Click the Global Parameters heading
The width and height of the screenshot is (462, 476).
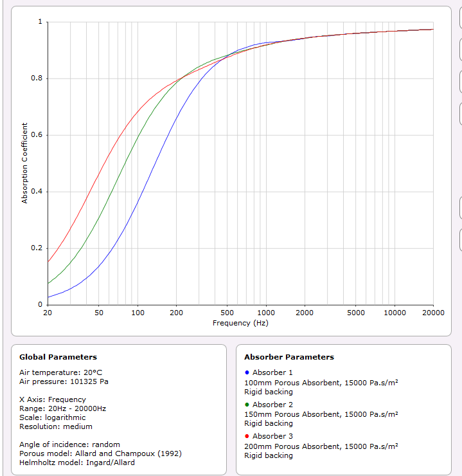coord(58,357)
